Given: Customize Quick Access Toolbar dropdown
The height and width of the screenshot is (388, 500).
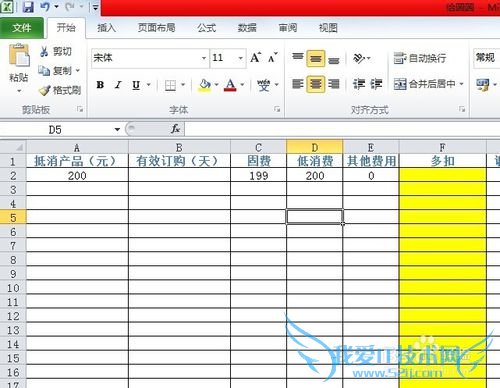Looking at the screenshot, I should coord(95,7).
